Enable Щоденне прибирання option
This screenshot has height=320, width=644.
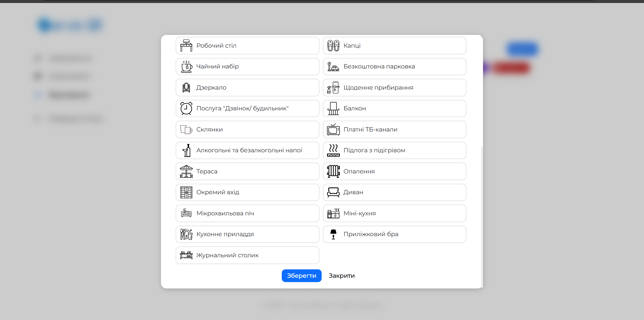tap(394, 88)
